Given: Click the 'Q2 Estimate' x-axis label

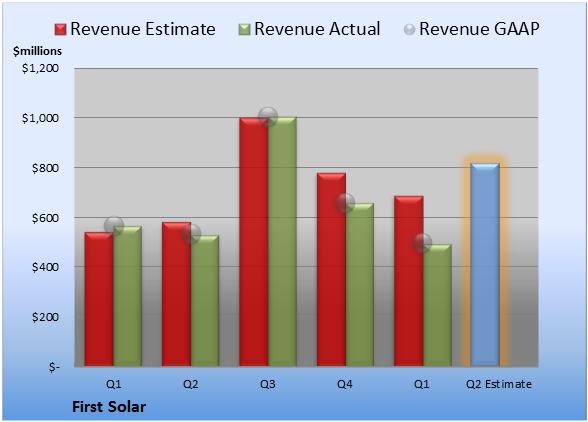Looking at the screenshot, I should 499,384.
